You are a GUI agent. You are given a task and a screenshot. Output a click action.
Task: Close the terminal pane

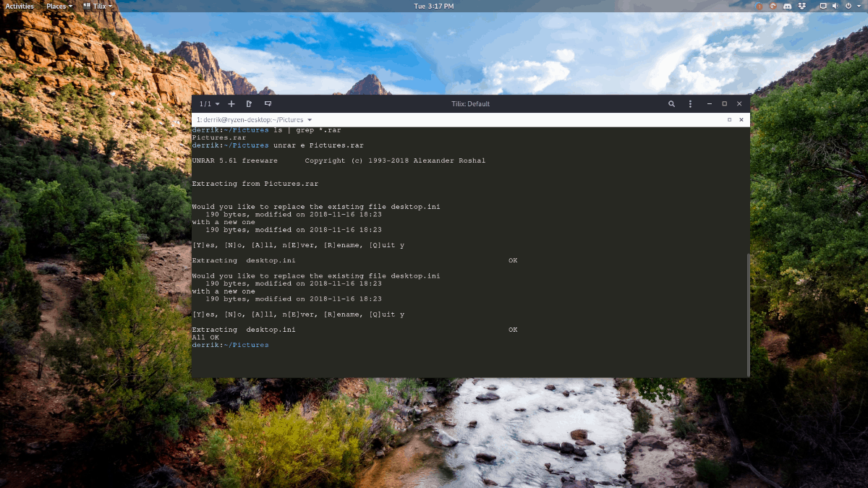[741, 120]
